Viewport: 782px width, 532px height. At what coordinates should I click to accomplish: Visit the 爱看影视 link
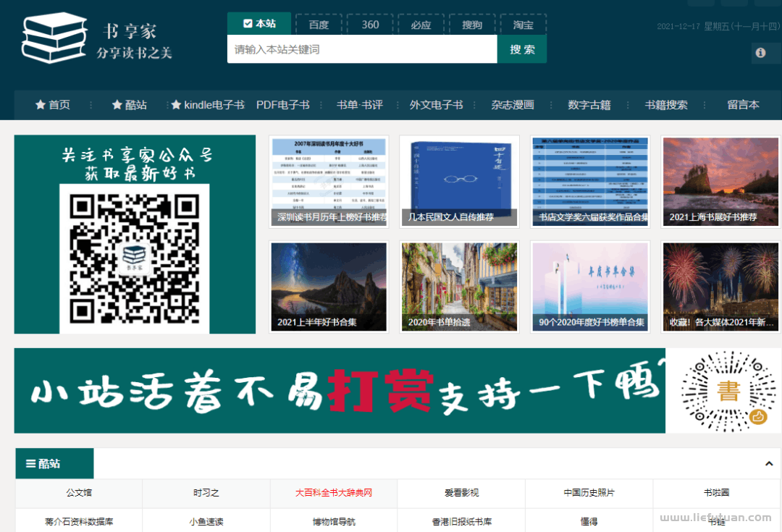click(461, 493)
